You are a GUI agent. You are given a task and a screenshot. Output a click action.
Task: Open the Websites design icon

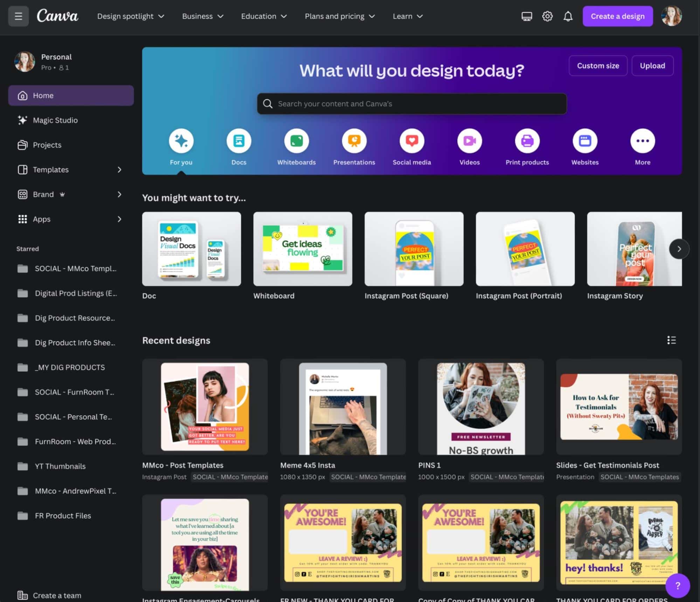[x=584, y=141]
